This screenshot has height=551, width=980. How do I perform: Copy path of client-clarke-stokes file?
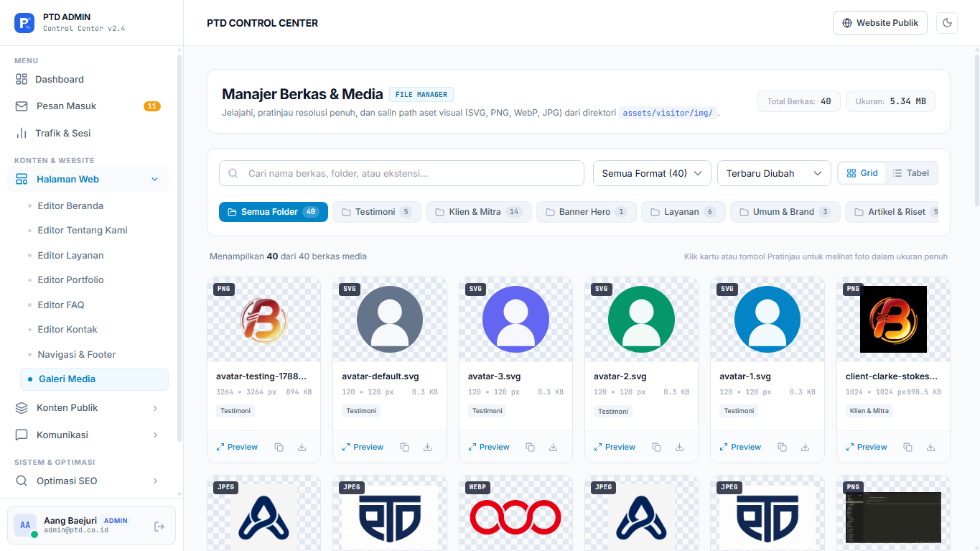[907, 447]
